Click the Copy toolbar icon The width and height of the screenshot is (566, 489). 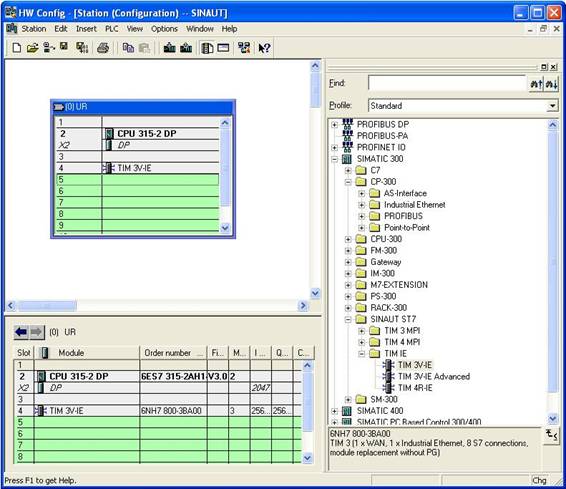click(x=128, y=48)
